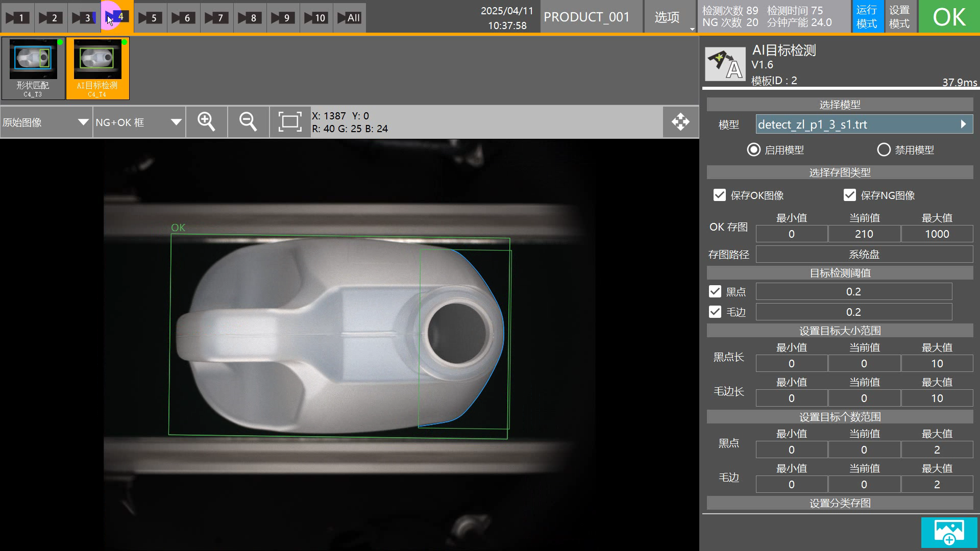Image resolution: width=980 pixels, height=551 pixels.
Task: Click the All cameras play button
Action: tap(349, 18)
